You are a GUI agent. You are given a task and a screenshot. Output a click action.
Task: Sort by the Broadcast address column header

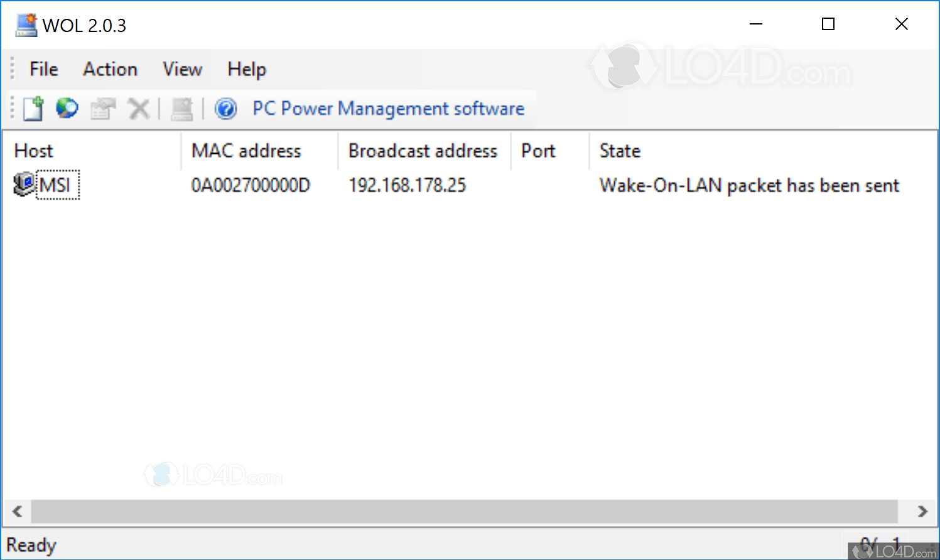tap(425, 151)
